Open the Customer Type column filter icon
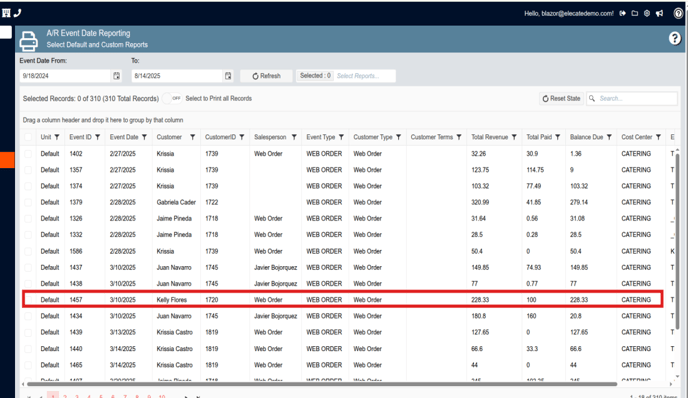Screen dimensions: 688x398 pos(398,137)
